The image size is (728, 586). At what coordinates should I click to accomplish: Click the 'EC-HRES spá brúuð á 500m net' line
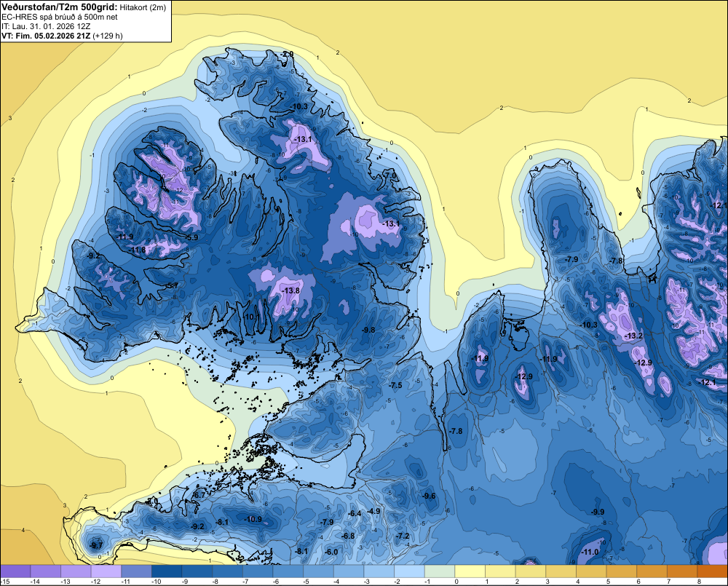[x=60, y=17]
